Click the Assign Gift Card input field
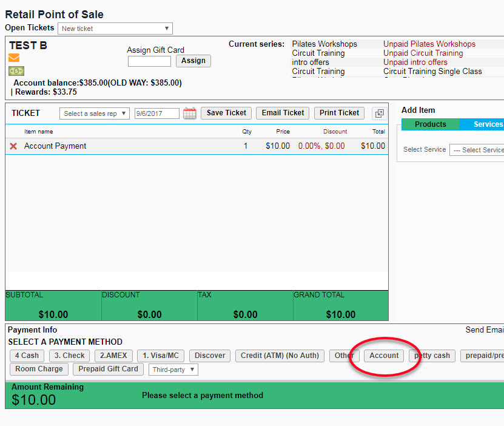504x426 pixels. 149,61
